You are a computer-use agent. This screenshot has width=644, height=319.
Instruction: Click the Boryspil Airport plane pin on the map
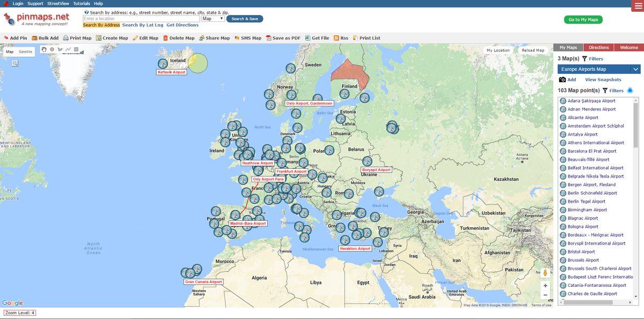tap(367, 161)
